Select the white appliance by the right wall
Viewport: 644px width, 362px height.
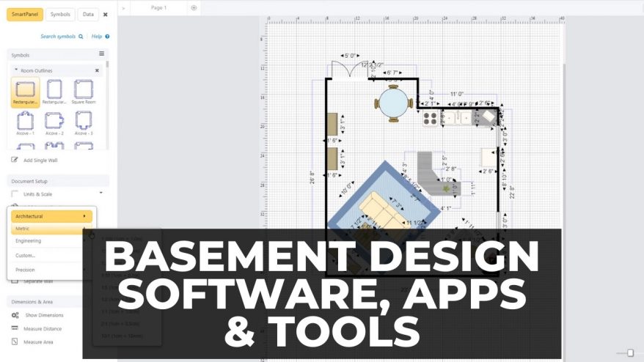(x=489, y=158)
